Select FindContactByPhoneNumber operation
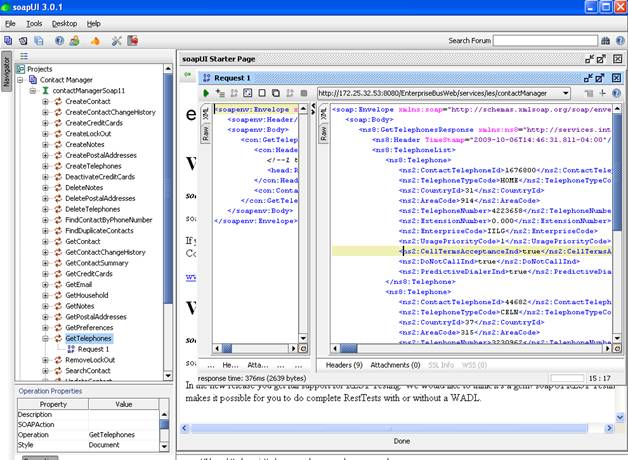 [x=109, y=220]
